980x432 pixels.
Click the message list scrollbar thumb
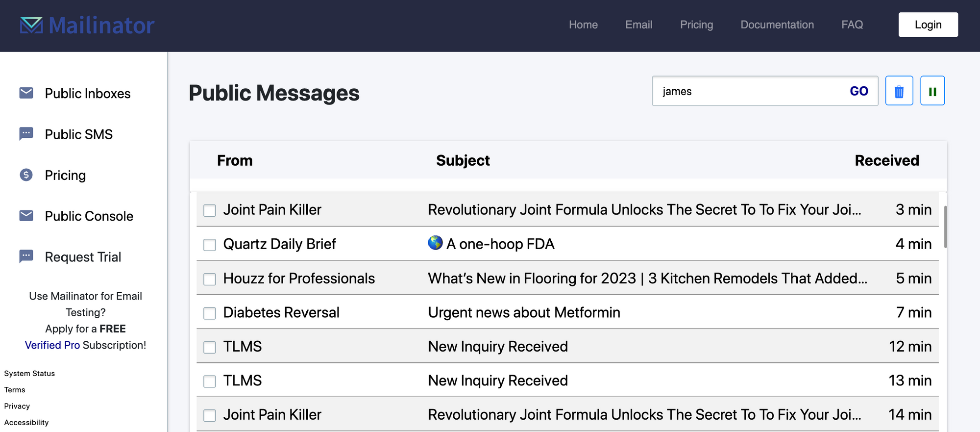pyautogui.click(x=945, y=227)
